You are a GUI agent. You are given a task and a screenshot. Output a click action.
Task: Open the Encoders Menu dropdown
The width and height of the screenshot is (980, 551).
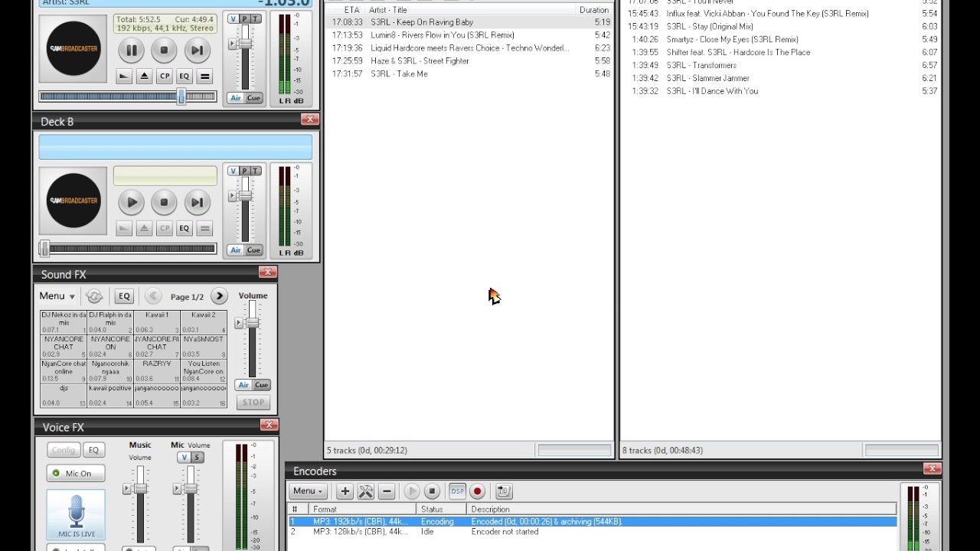[x=308, y=491]
